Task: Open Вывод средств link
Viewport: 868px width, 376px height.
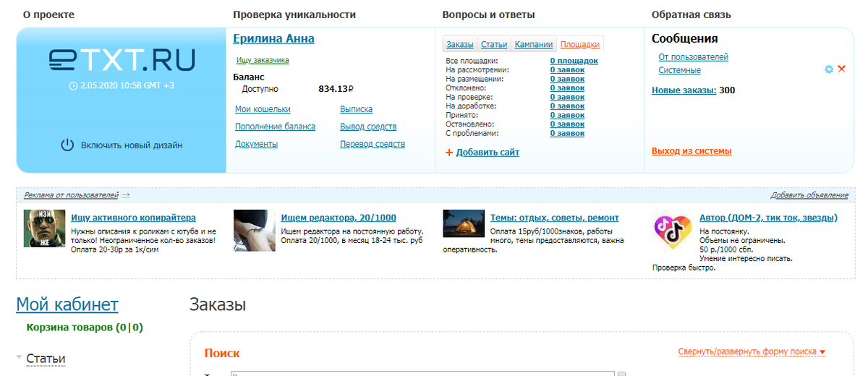Action: pos(368,127)
